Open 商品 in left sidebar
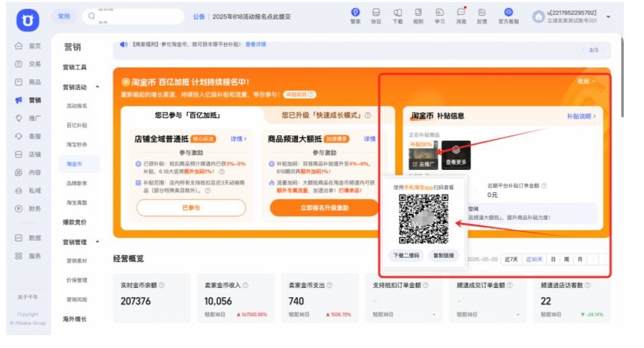This screenshot has height=348, width=644. point(28,82)
